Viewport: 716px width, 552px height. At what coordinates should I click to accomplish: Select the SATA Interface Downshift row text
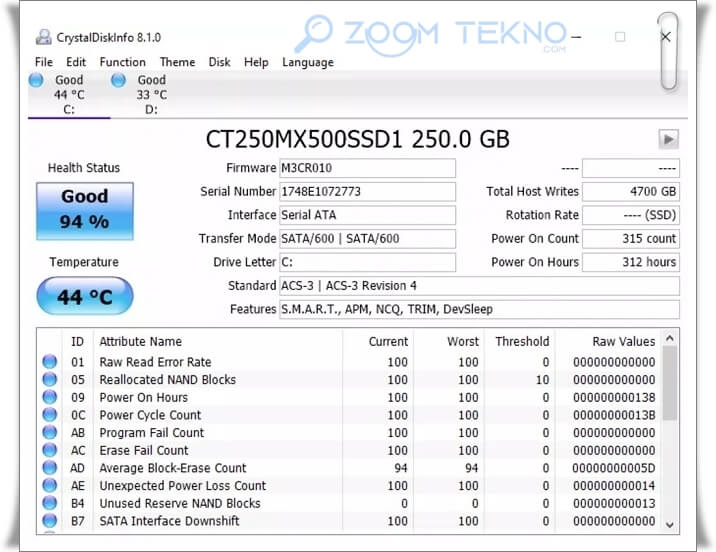click(x=169, y=521)
